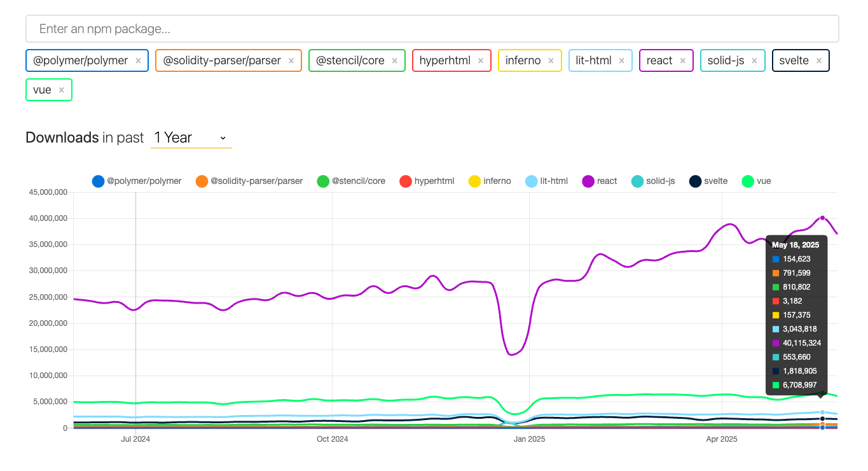This screenshot has height=471, width=868.
Task: Toggle @polymer/polymer series in chart legend
Action: 137,181
